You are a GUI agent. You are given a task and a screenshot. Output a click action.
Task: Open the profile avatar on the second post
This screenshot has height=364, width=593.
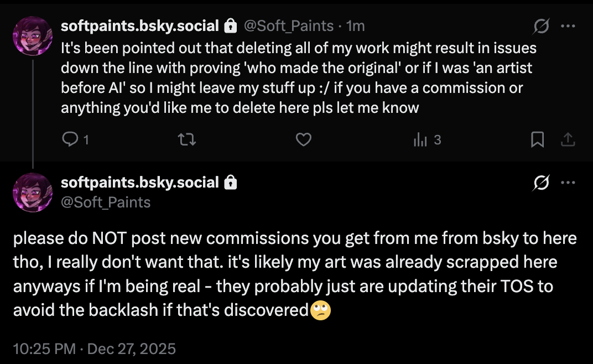(33, 192)
